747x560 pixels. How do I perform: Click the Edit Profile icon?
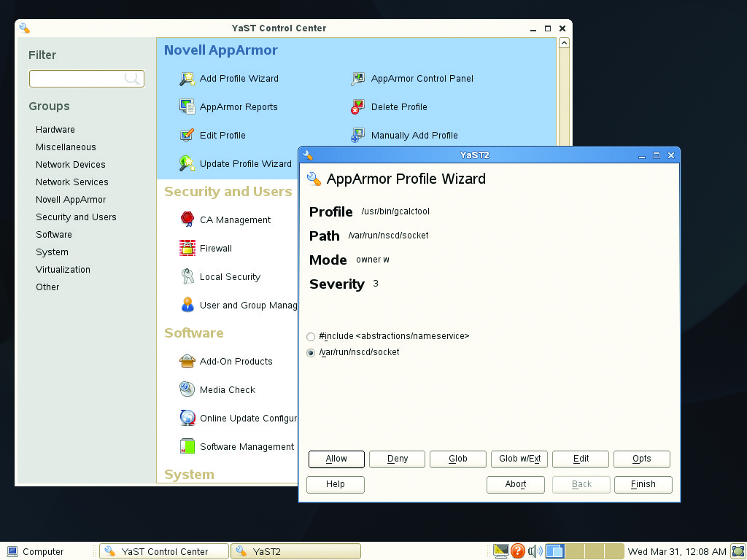click(x=187, y=136)
